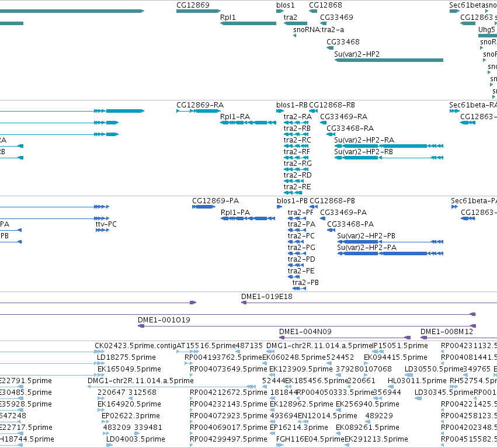Select the tra2-RB transcript label

[297, 129]
